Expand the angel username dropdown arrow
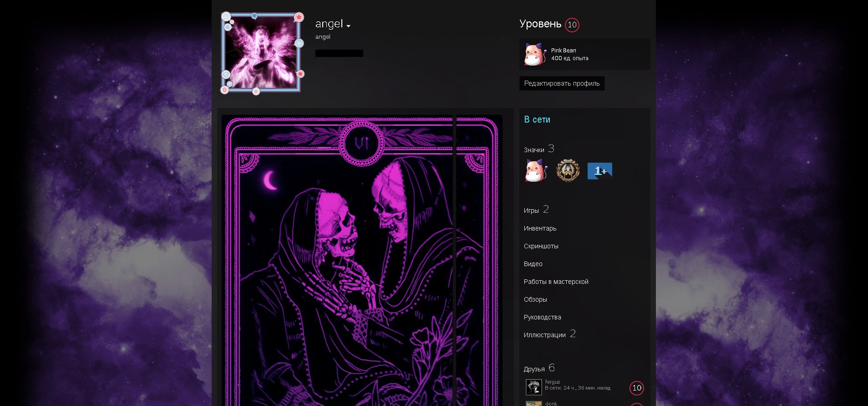The width and height of the screenshot is (868, 406). click(348, 26)
